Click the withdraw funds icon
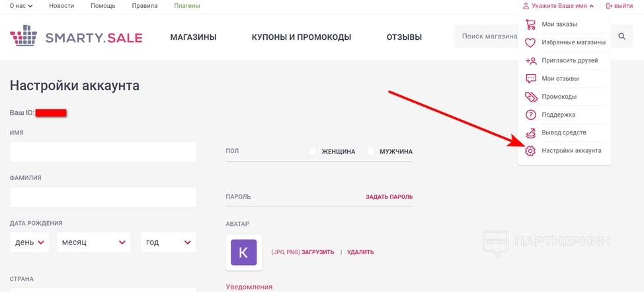Image resolution: width=644 pixels, height=292 pixels. tap(530, 132)
